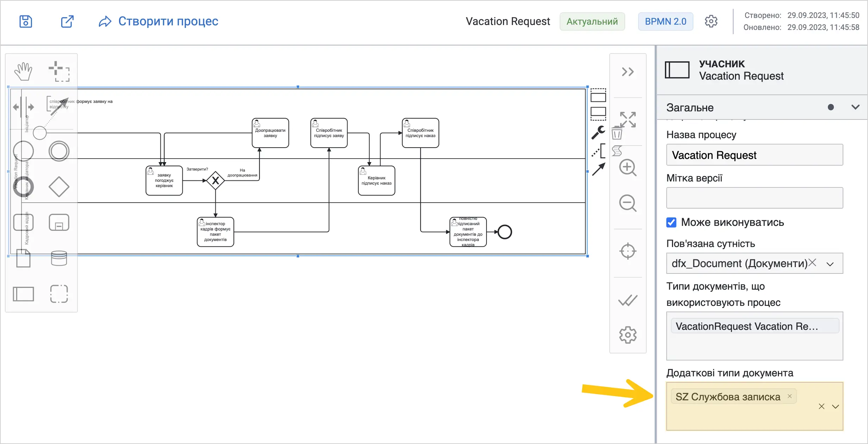Create a data object from palette

pyautogui.click(x=23, y=258)
